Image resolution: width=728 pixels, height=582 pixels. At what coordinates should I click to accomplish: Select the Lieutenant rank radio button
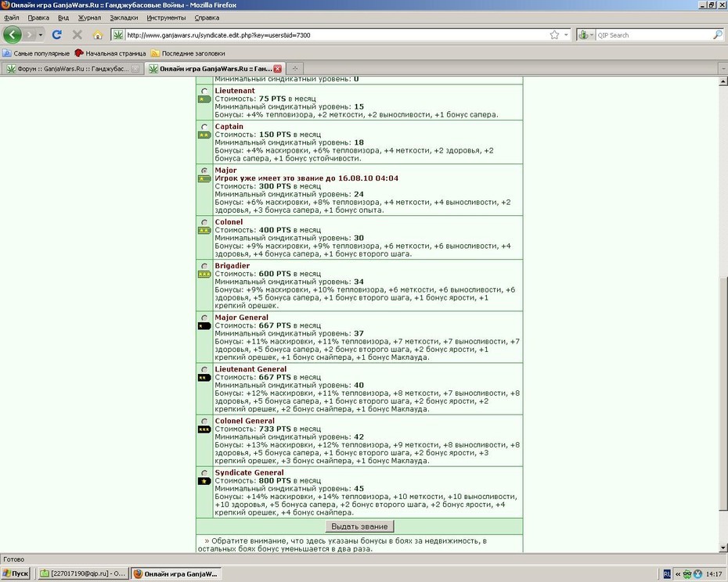(204, 92)
